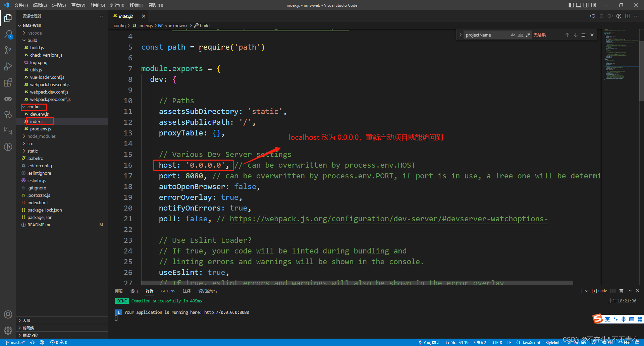Toggle regular expression in find widget
The height and width of the screenshot is (346, 644).
tap(528, 35)
